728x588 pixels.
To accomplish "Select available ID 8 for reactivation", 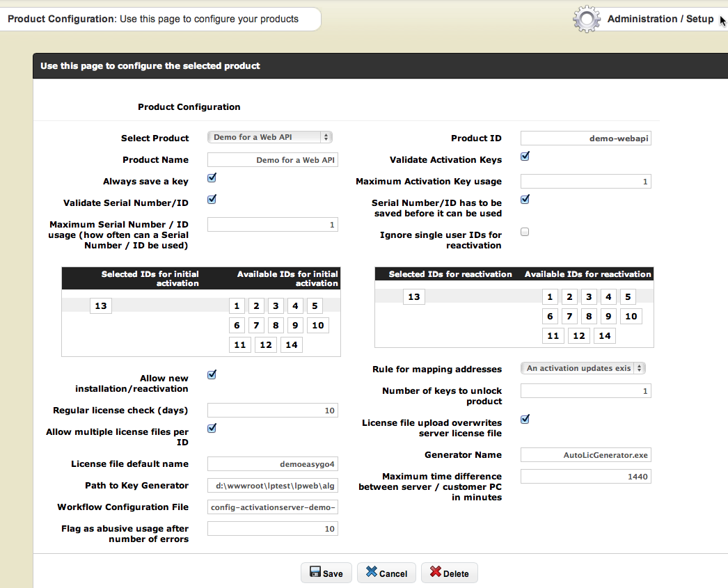I will click(589, 317).
